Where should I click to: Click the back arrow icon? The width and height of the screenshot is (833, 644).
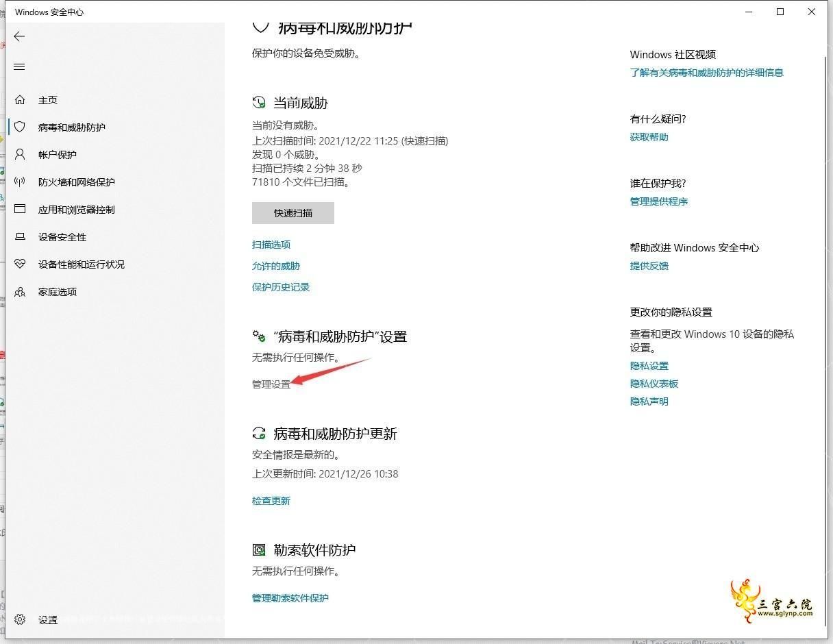coord(19,37)
